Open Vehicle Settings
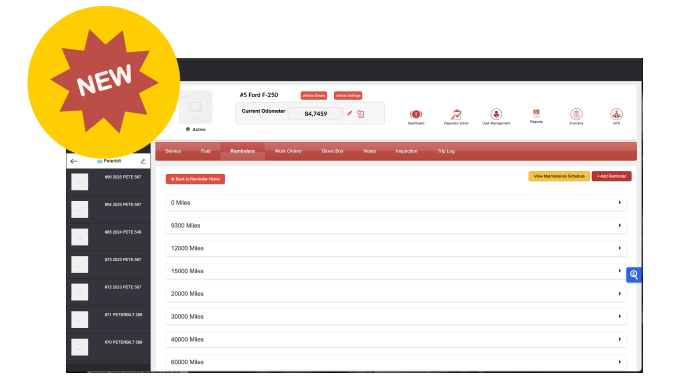Viewport: 693px width, 378px height. point(348,95)
